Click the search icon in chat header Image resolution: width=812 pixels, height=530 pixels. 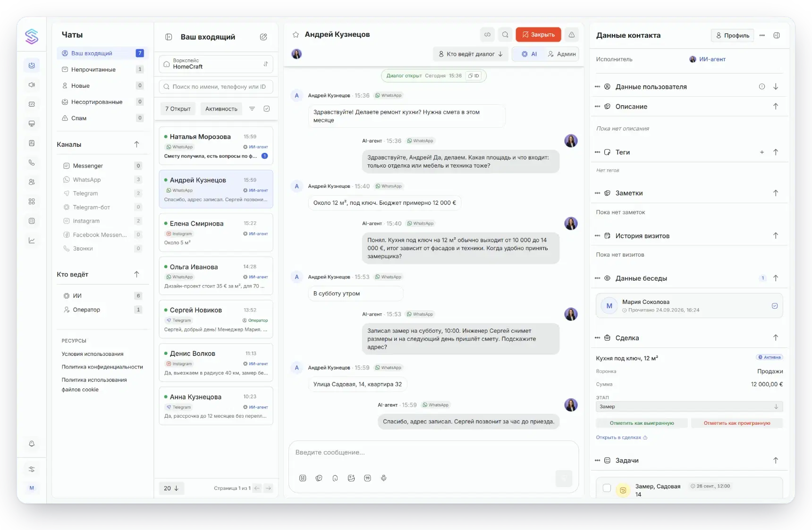tap(505, 34)
